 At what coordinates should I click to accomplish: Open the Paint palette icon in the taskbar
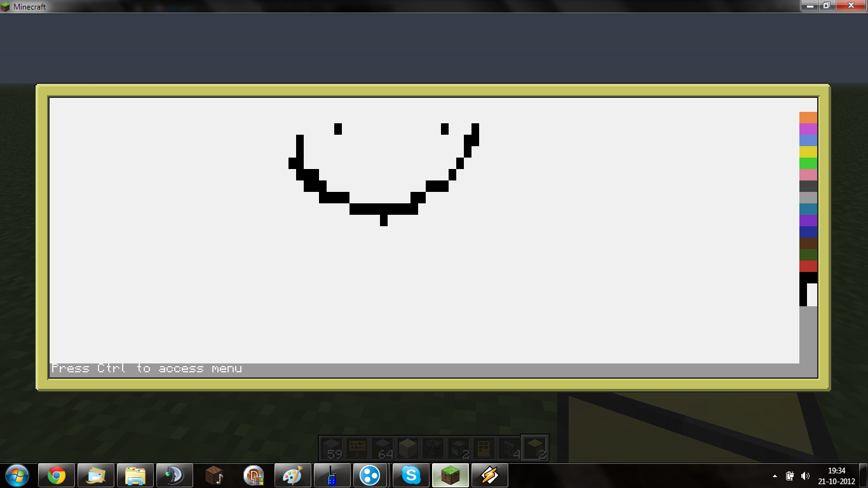tap(292, 475)
